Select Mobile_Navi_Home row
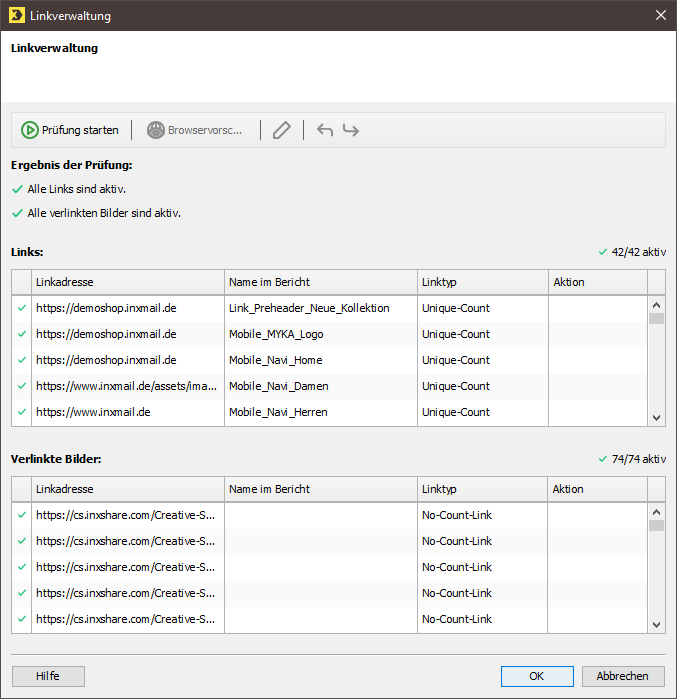This screenshot has height=699, width=677. click(329, 360)
